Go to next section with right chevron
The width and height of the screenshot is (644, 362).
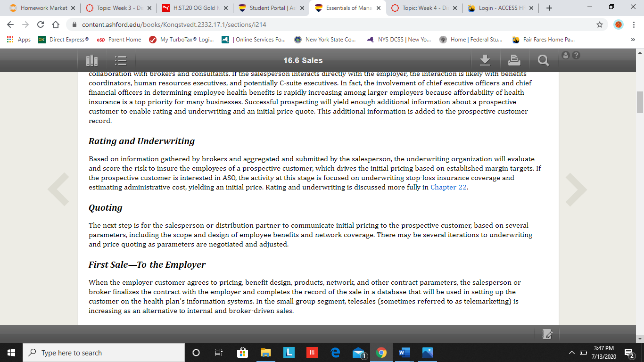pyautogui.click(x=576, y=189)
